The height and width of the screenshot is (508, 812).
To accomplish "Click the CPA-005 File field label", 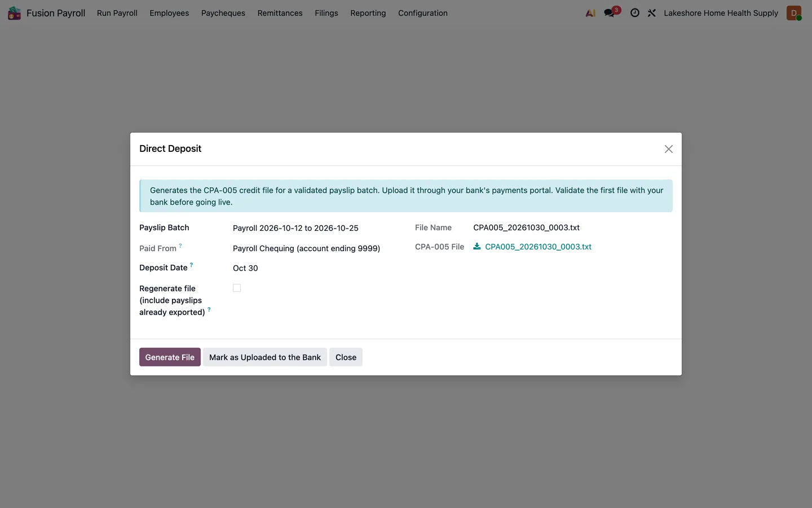I will tap(439, 247).
